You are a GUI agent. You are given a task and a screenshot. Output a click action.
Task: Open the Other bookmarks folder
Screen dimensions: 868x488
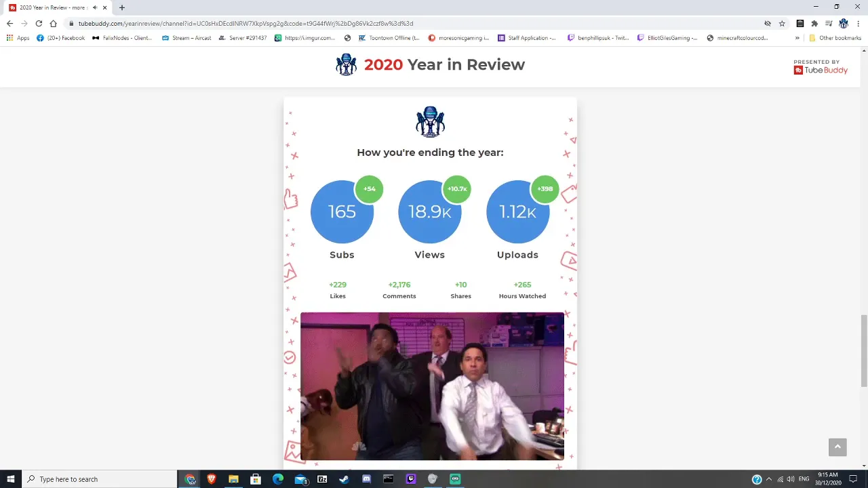[x=835, y=38]
